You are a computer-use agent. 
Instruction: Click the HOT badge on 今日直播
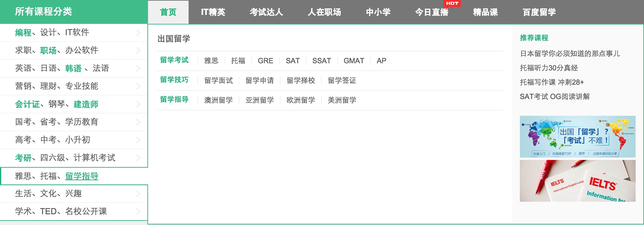pyautogui.click(x=452, y=3)
